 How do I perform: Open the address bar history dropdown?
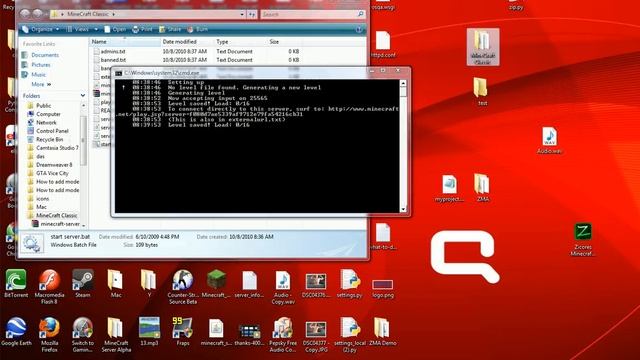(242, 14)
